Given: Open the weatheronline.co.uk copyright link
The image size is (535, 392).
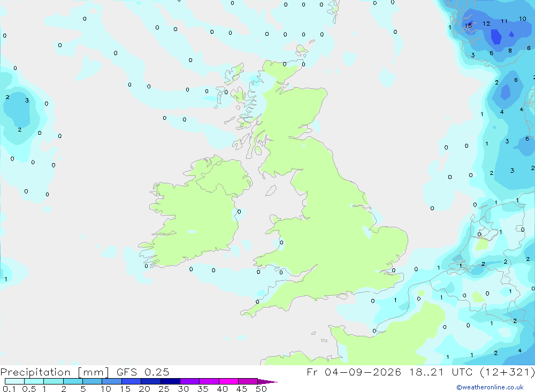Looking at the screenshot, I should pos(490,387).
